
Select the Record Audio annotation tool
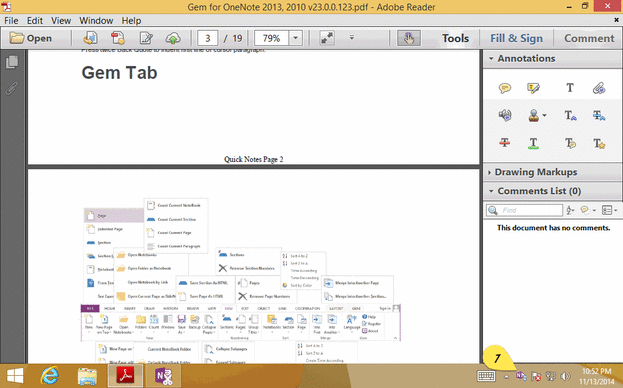pyautogui.click(x=505, y=116)
